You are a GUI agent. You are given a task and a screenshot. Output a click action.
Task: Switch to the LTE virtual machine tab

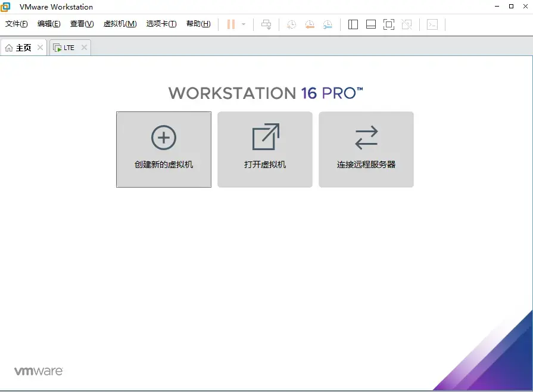66,48
